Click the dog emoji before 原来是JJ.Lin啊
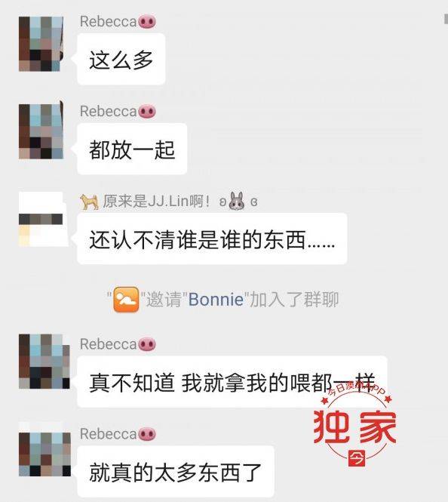 pyautogui.click(x=89, y=202)
